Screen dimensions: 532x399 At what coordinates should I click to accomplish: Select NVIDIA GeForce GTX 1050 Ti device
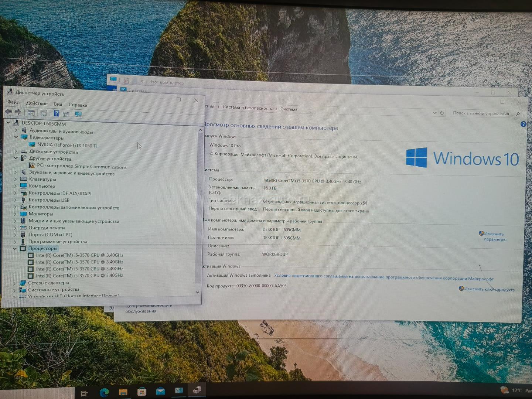click(67, 145)
